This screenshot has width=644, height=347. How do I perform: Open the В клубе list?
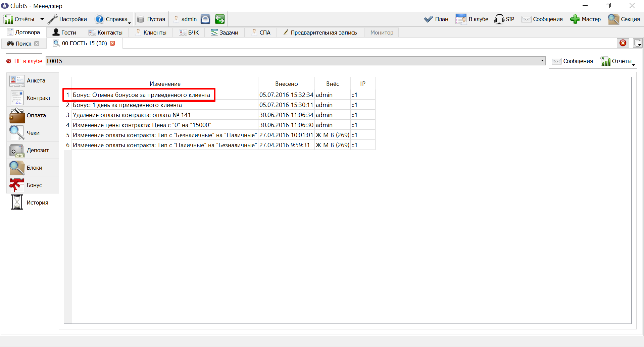point(472,19)
